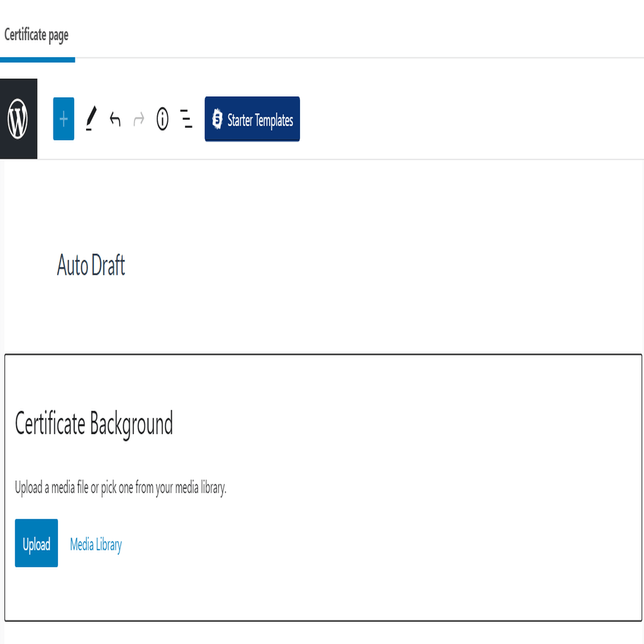The height and width of the screenshot is (644, 644).
Task: Select the Certificate Background heading
Action: [x=94, y=424]
